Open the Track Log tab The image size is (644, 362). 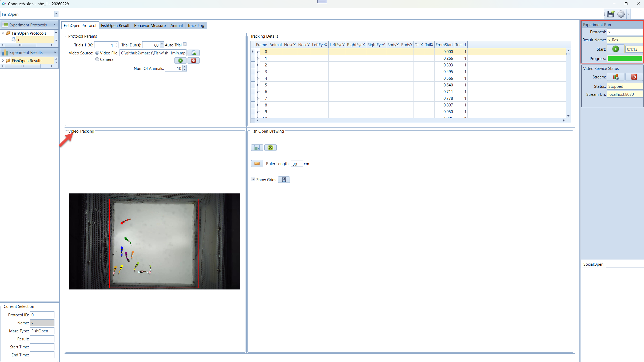196,25
